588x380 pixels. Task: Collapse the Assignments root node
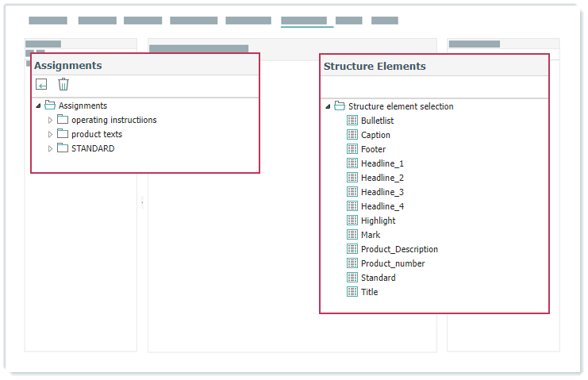pyautogui.click(x=37, y=106)
